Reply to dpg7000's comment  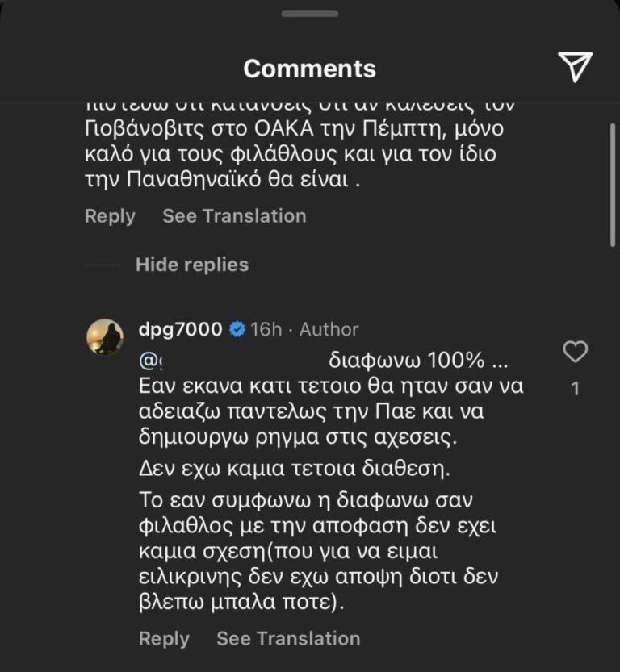pyautogui.click(x=164, y=638)
